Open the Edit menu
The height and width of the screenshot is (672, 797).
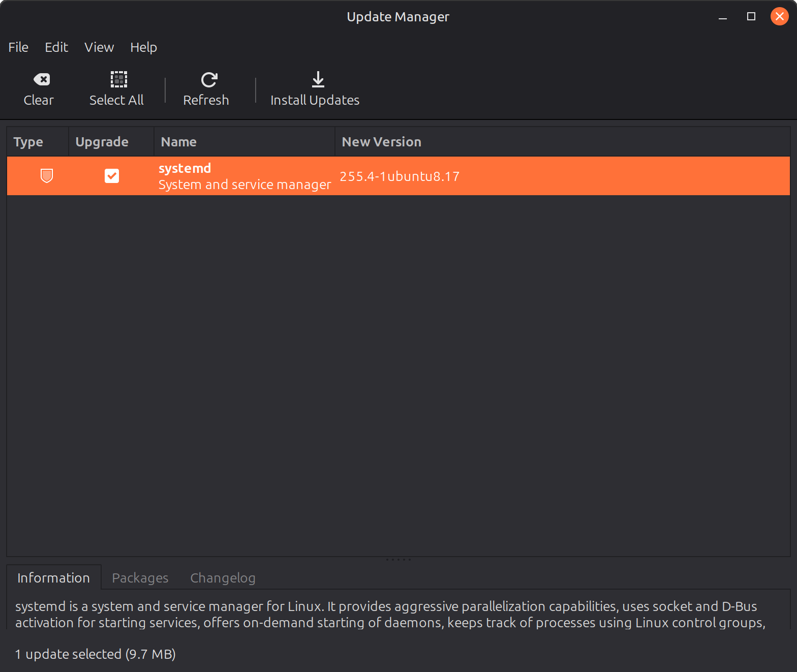pos(56,47)
